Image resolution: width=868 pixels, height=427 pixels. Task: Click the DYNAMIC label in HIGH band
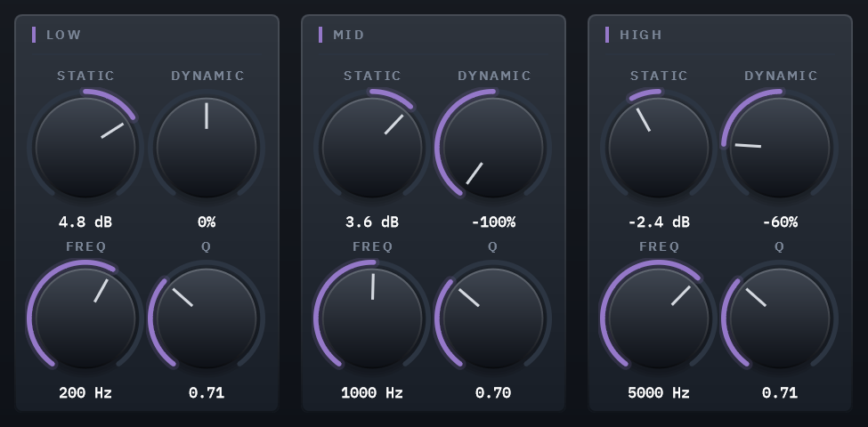pyautogui.click(x=781, y=76)
